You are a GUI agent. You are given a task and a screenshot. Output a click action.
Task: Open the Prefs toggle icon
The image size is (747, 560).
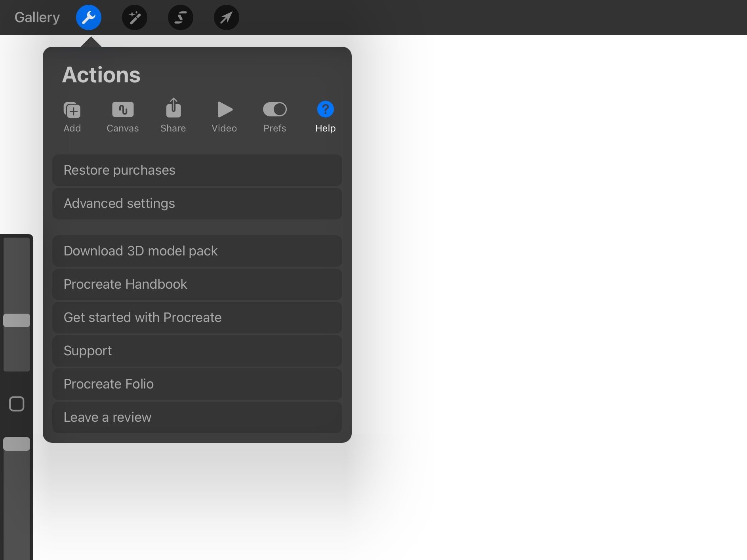click(x=275, y=116)
